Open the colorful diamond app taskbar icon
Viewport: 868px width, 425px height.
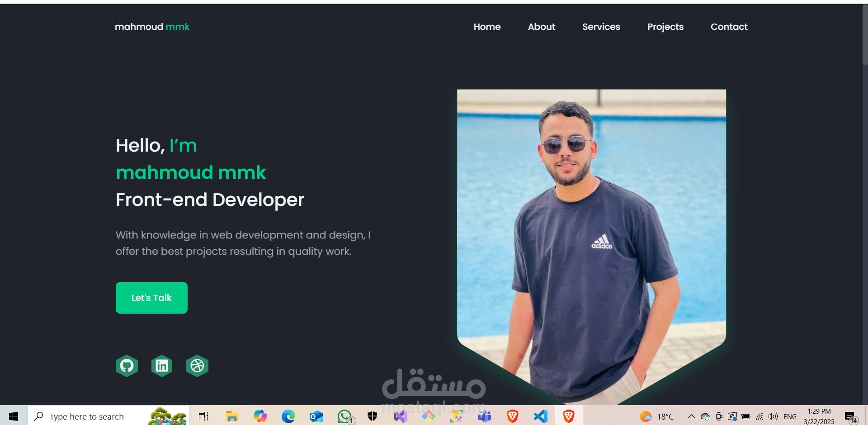429,416
